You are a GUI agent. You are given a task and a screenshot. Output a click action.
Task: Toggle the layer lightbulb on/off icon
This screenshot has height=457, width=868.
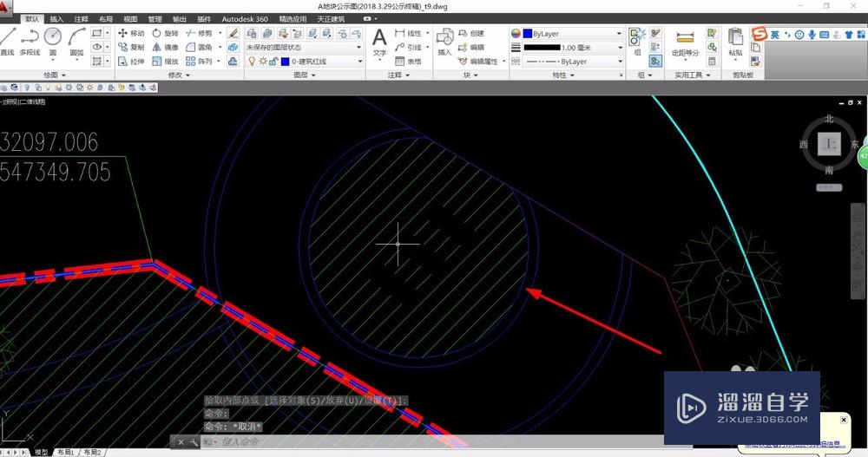252,62
